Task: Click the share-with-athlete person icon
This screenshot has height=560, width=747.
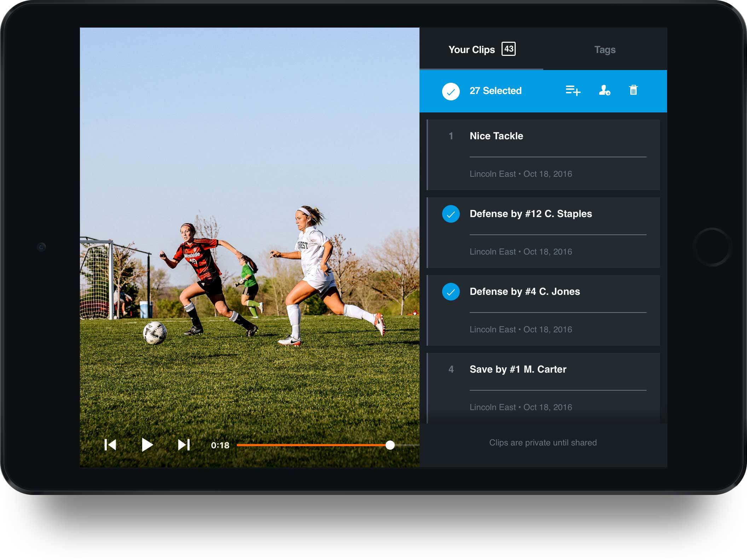Action: 605,91
